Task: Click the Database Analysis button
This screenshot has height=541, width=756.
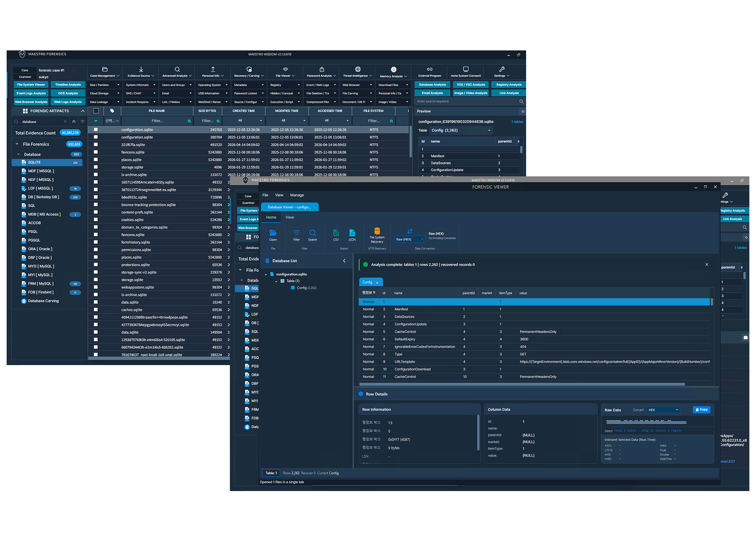Action: tap(432, 84)
